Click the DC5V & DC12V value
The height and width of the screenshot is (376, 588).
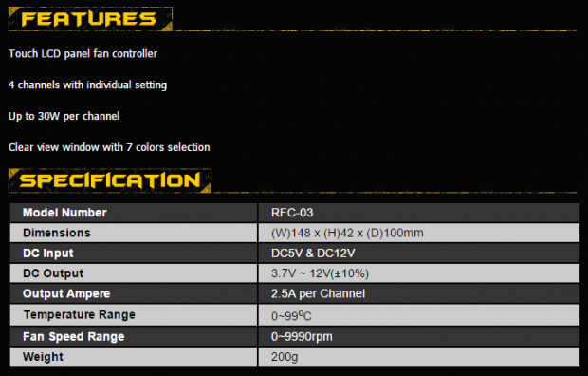click(313, 254)
